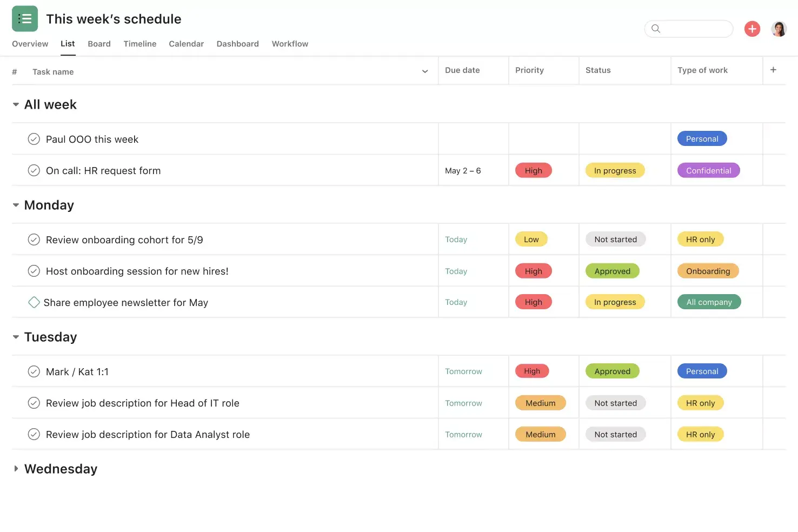Open your profile avatar menu
The image size is (798, 532).
pyautogui.click(x=779, y=29)
